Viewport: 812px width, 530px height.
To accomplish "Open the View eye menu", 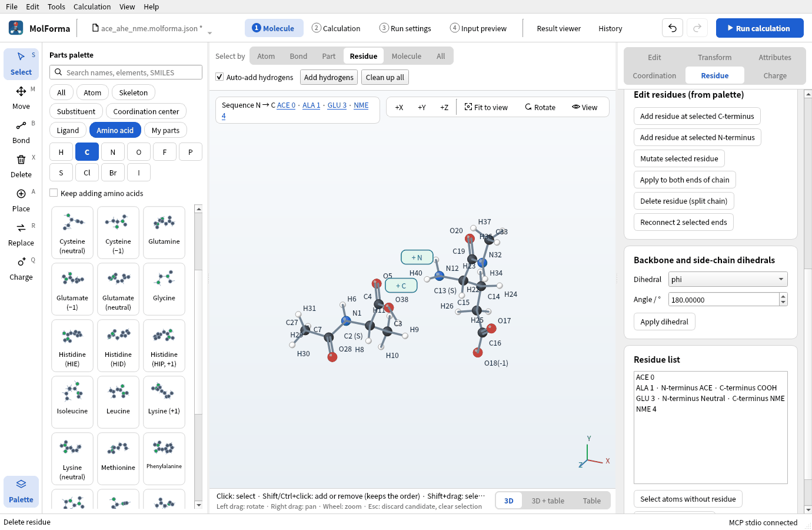I will tap(584, 107).
